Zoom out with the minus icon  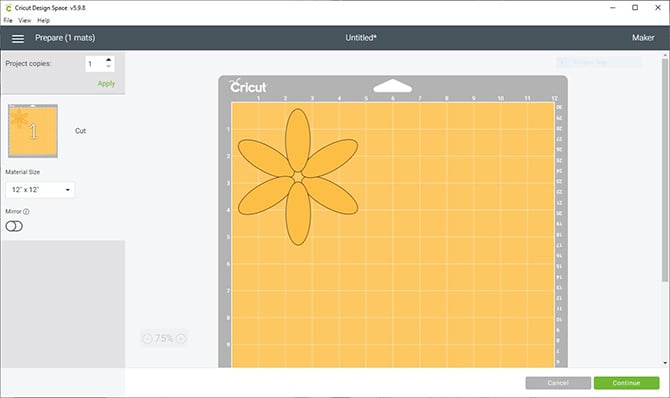click(147, 339)
